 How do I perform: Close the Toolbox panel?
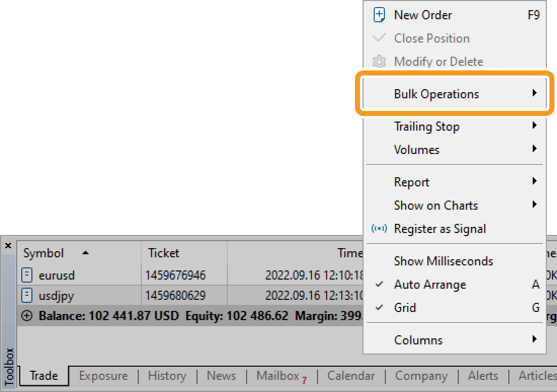click(8, 245)
